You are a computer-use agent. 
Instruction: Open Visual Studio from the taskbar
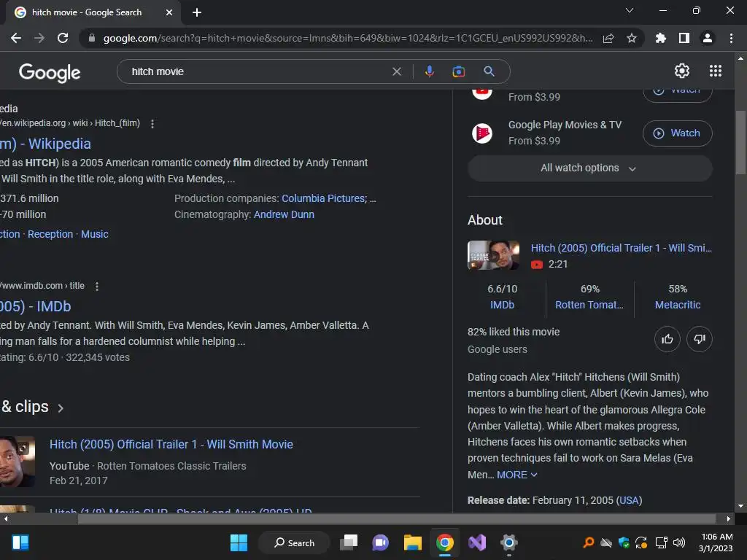pyautogui.click(x=477, y=542)
